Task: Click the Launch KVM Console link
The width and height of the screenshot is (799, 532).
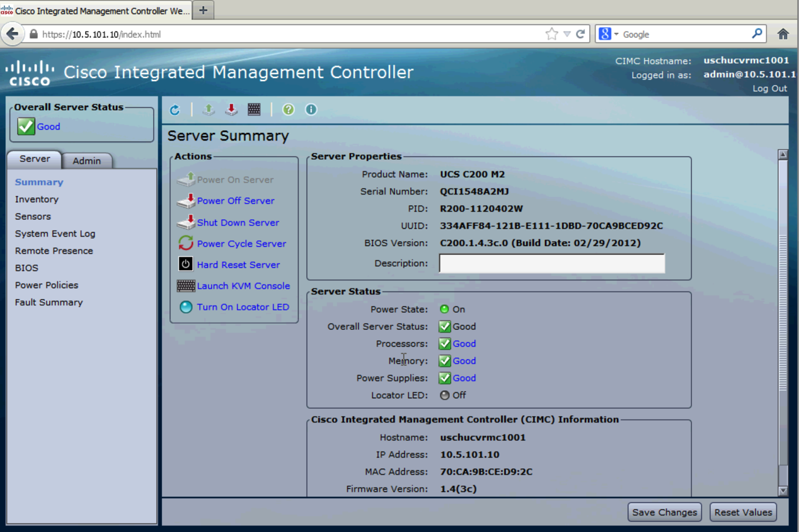Action: (x=243, y=286)
